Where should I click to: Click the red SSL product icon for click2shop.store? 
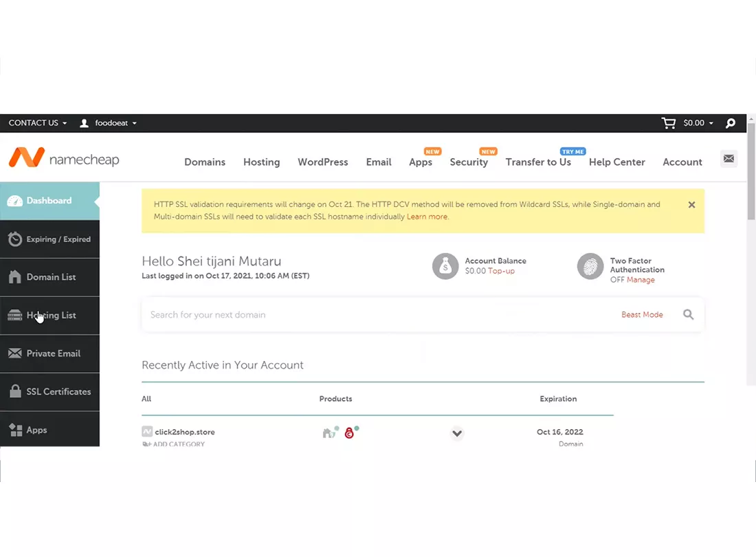tap(351, 432)
